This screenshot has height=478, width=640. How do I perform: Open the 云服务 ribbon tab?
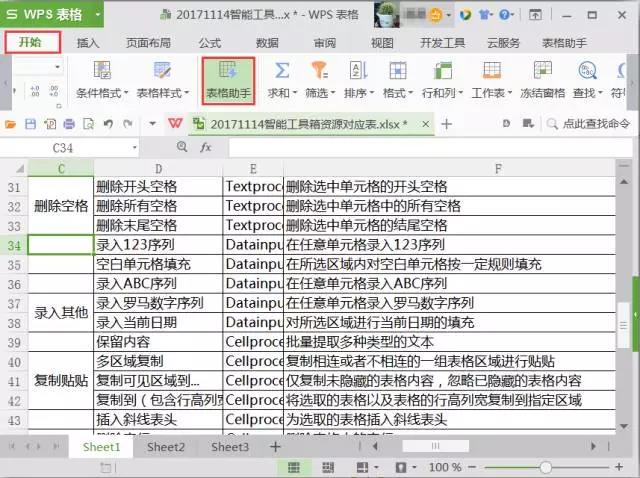pyautogui.click(x=503, y=43)
